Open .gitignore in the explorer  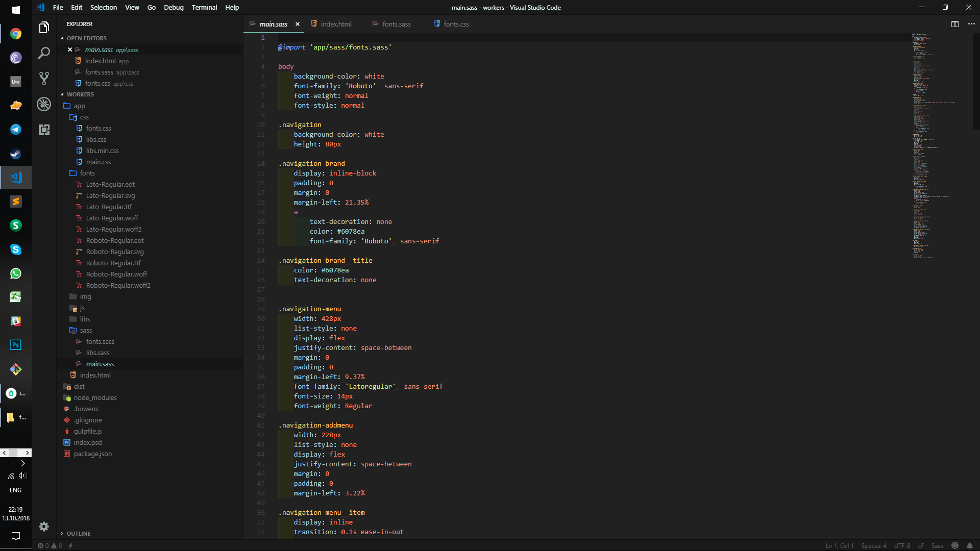click(88, 420)
